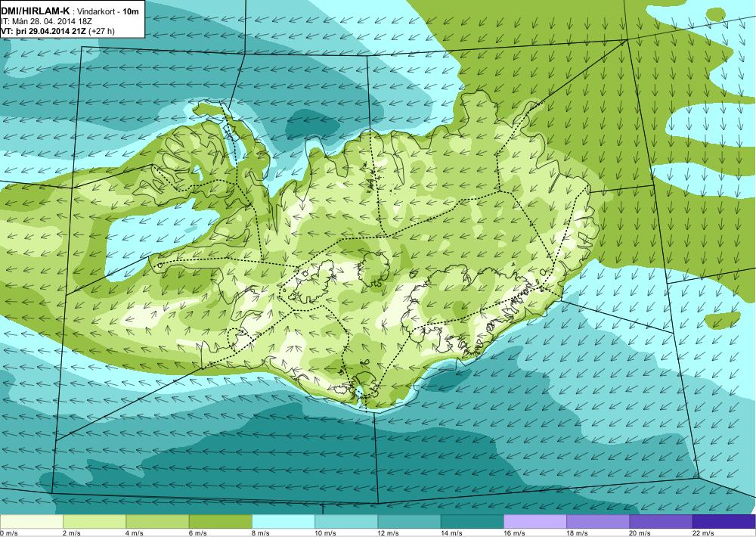This screenshot has height=537, width=756.
Task: Click the 16 m/s light purple legend swatch
Action: click(x=535, y=522)
